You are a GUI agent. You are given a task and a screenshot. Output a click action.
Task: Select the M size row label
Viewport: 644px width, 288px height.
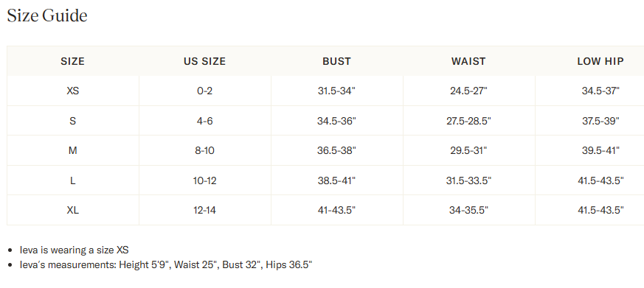click(x=73, y=150)
